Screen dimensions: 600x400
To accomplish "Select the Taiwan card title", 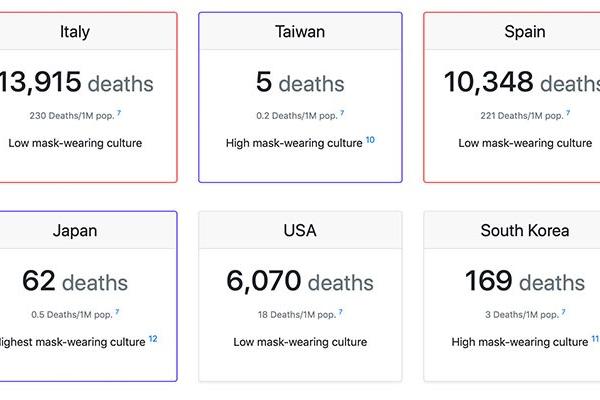I will (300, 32).
